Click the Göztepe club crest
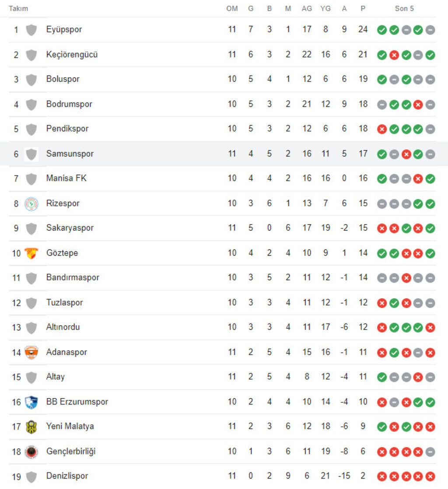The image size is (448, 489). click(x=31, y=253)
